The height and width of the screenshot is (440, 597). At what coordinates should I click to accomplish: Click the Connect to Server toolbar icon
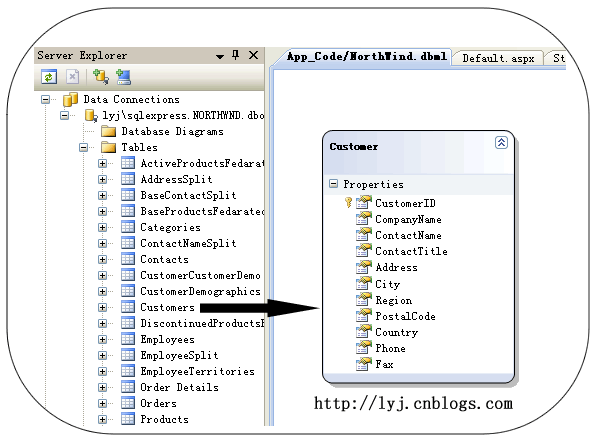pyautogui.click(x=123, y=77)
